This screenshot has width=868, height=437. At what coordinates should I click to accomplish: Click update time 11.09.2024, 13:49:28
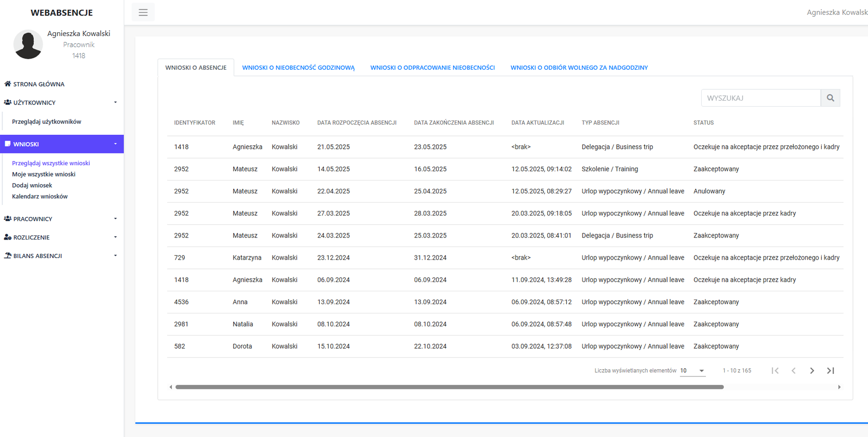coord(542,280)
